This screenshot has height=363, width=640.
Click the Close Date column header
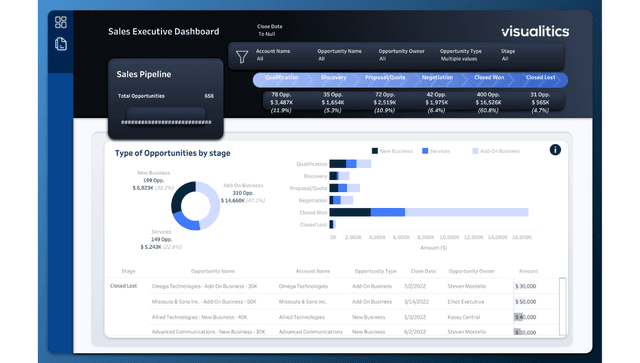click(x=423, y=271)
